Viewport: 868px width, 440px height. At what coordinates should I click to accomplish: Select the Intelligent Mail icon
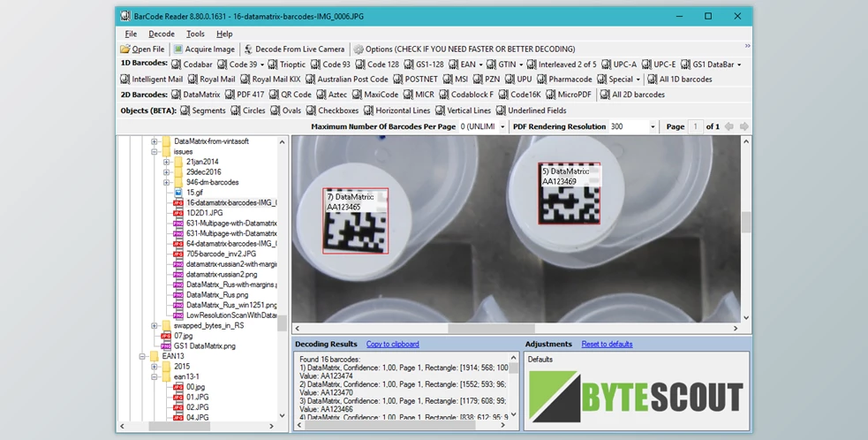[x=125, y=80]
